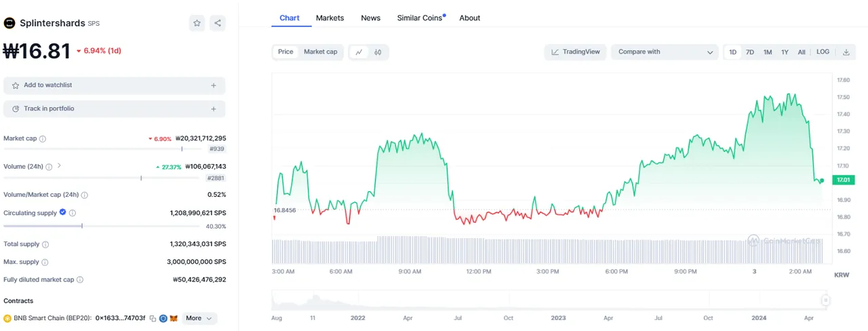Click the timeline range slider right handle
868x331 pixels.
click(825, 300)
